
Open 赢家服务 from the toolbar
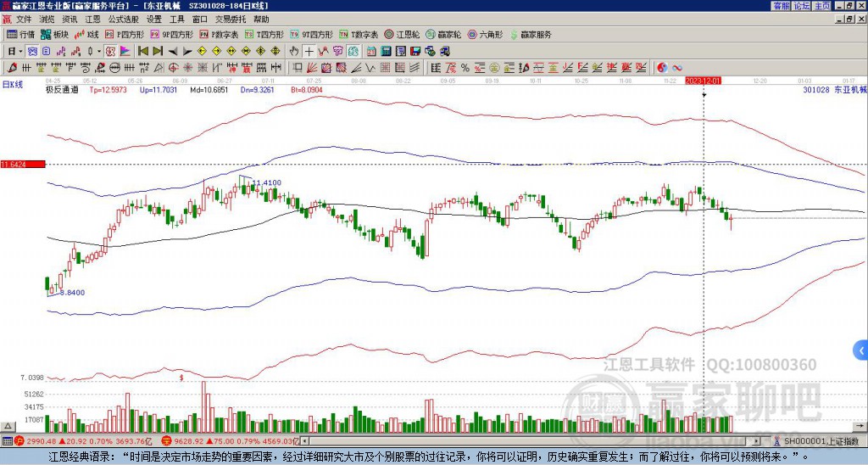coord(531,34)
